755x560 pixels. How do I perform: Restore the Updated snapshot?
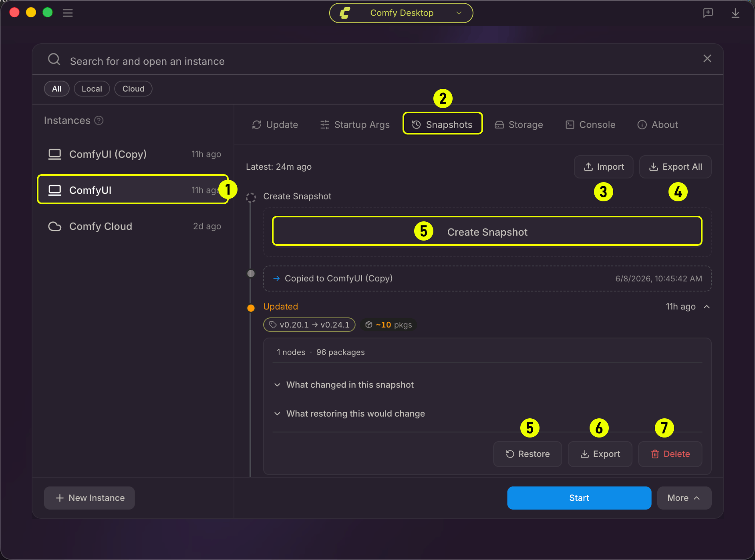coord(527,454)
